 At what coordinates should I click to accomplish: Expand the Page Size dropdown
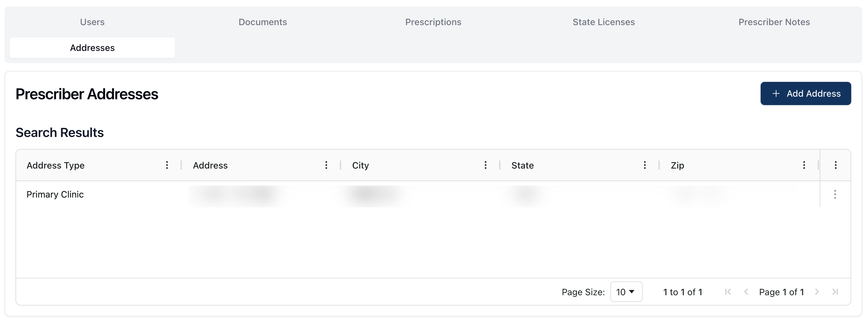(626, 292)
